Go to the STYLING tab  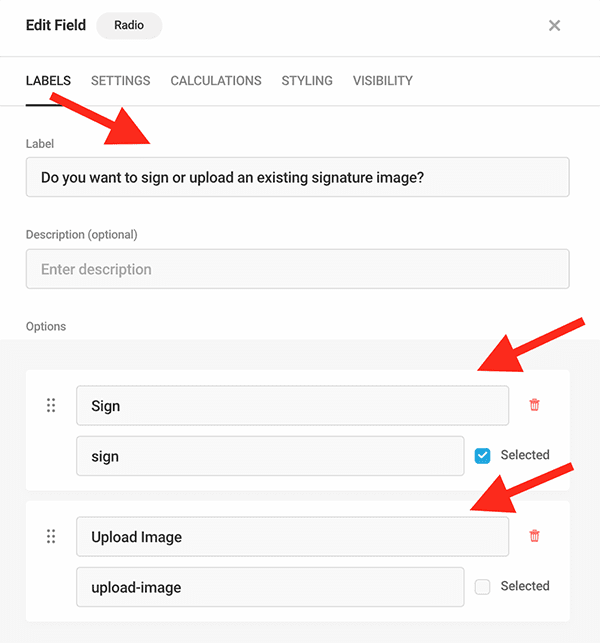pos(307,81)
